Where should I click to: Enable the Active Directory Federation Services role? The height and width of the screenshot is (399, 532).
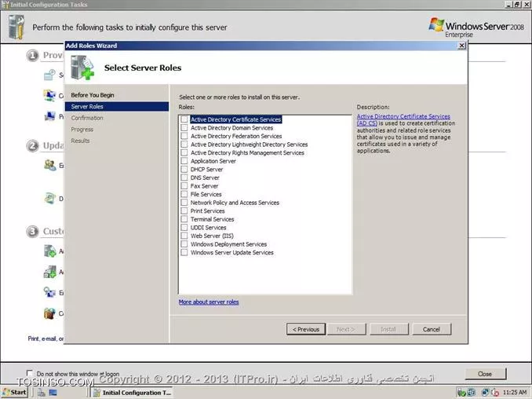(184, 136)
